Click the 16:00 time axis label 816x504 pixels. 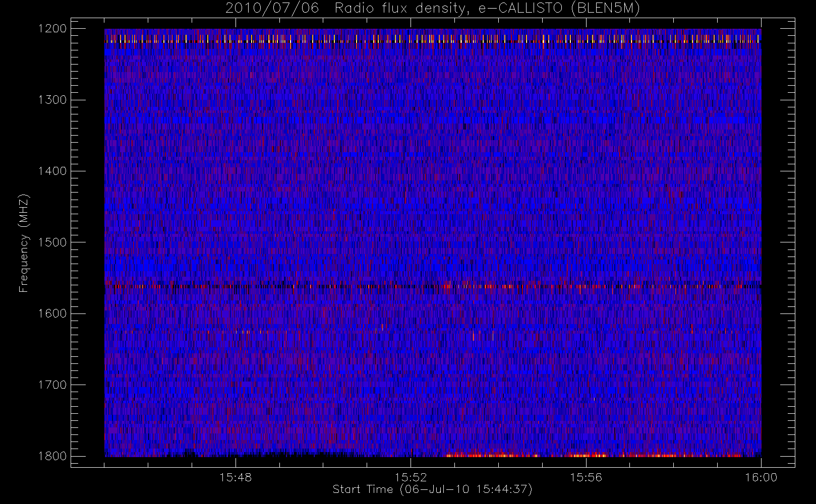click(761, 477)
